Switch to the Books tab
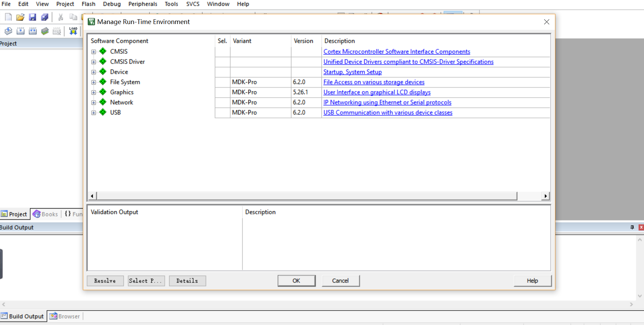644x325 pixels. (46, 214)
